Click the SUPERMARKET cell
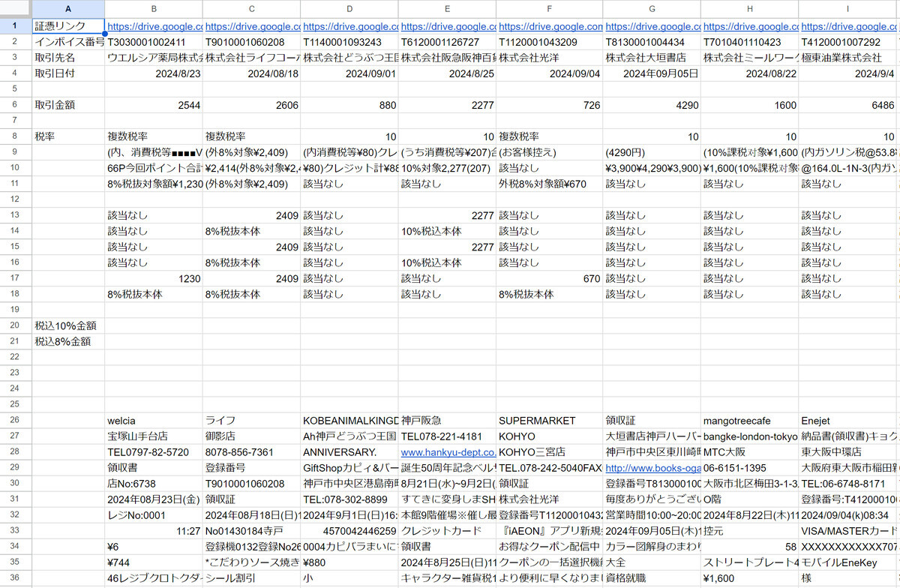 [550, 421]
